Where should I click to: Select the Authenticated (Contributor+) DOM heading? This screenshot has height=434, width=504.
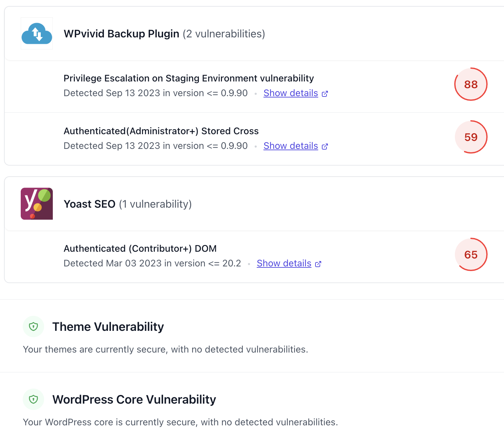pyautogui.click(x=140, y=248)
